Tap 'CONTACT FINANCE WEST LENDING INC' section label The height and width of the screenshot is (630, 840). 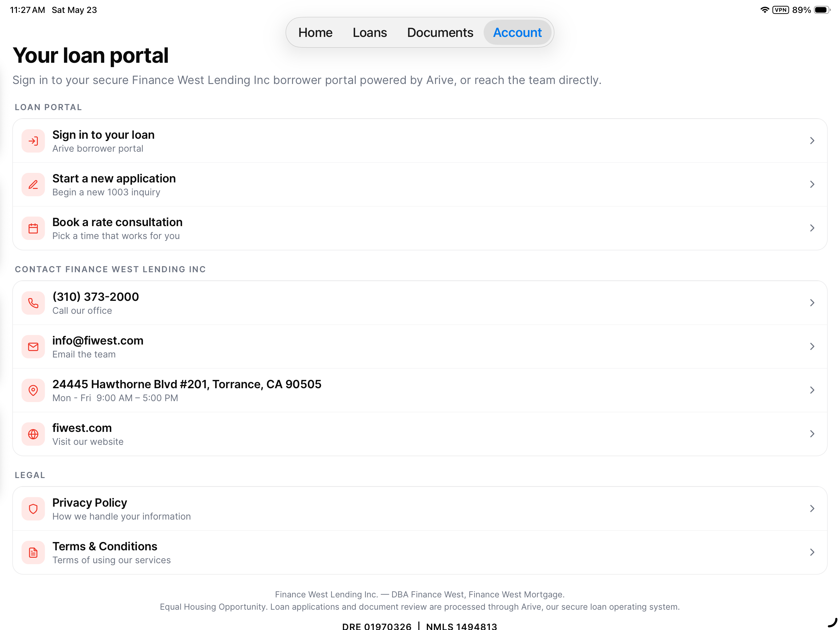pyautogui.click(x=110, y=269)
